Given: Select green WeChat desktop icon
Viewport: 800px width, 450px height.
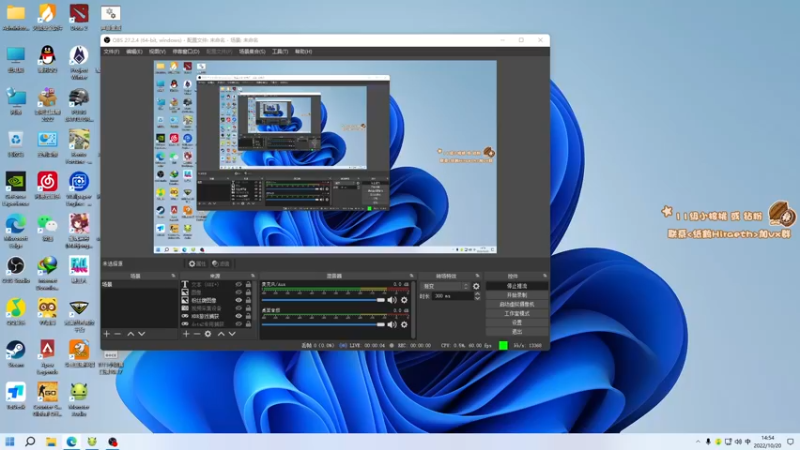Looking at the screenshot, I should [x=47, y=228].
